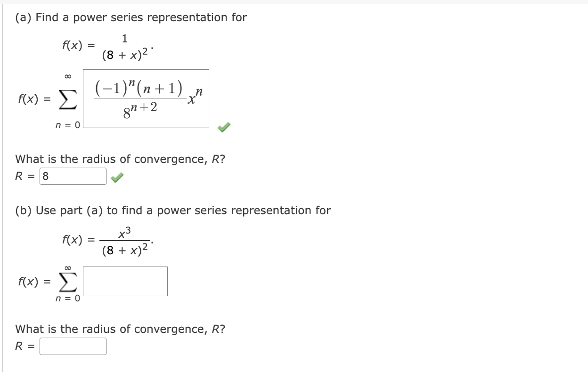Click the fraction 1/(8 + x)^2 in part (a)
Screen dimensions: 588x372
125,46
